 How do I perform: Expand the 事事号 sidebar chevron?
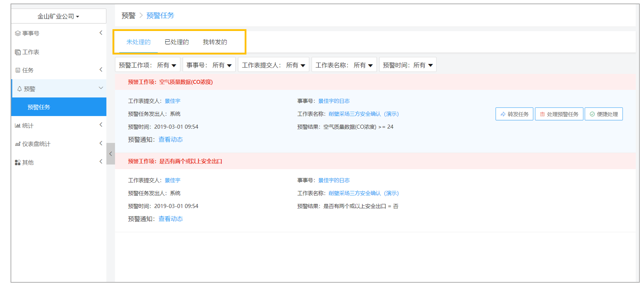pos(101,33)
